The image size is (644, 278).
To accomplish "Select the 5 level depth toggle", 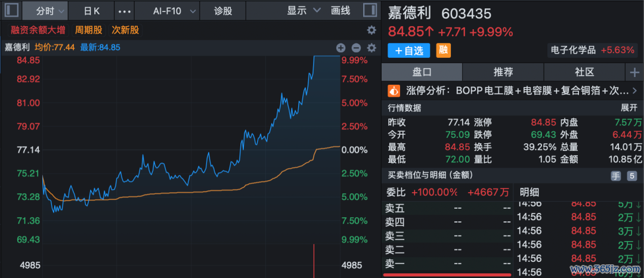I will [632, 176].
